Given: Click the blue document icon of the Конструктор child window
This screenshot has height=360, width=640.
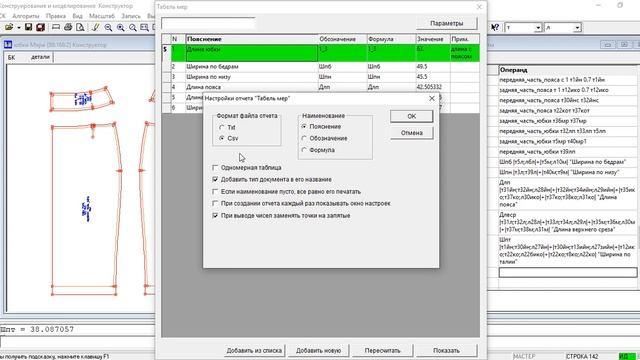Looking at the screenshot, I should coord(8,44).
